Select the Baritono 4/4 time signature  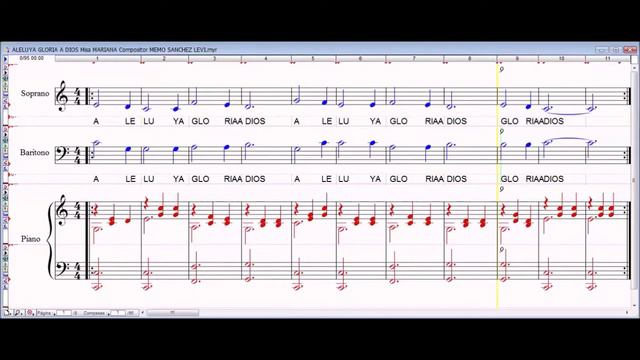tap(78, 156)
